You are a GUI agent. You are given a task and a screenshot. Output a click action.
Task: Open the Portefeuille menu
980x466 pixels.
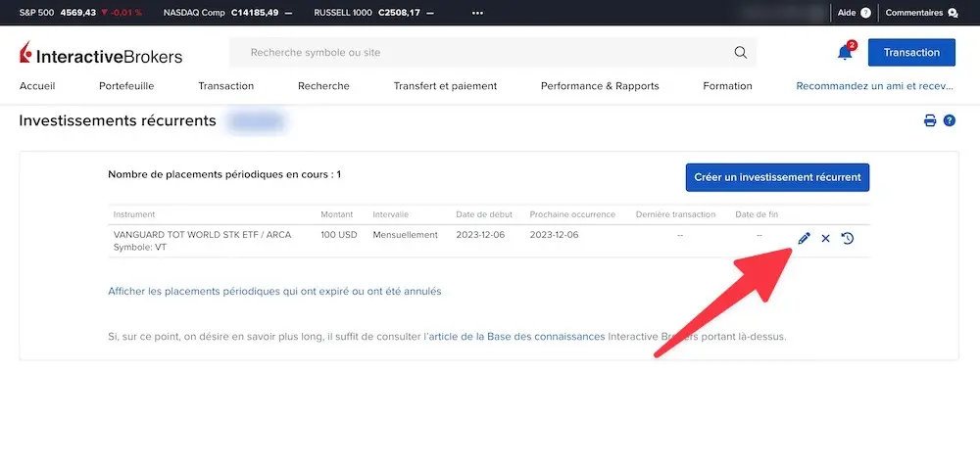pyautogui.click(x=126, y=86)
